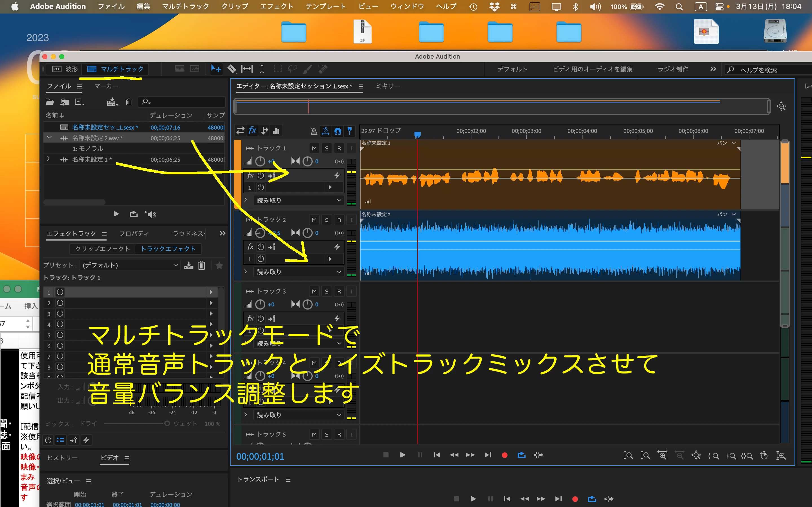Select クリップエフェクト button
812x507 pixels.
tap(102, 249)
